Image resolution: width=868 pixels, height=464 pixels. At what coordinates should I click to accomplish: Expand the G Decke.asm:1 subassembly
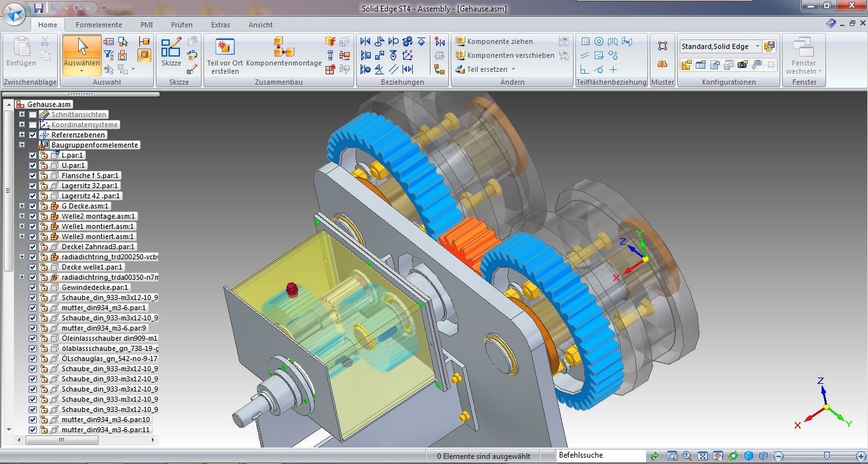click(22, 206)
